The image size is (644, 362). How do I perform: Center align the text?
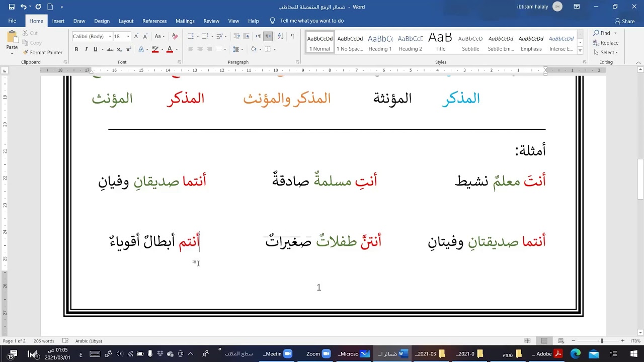tap(200, 49)
